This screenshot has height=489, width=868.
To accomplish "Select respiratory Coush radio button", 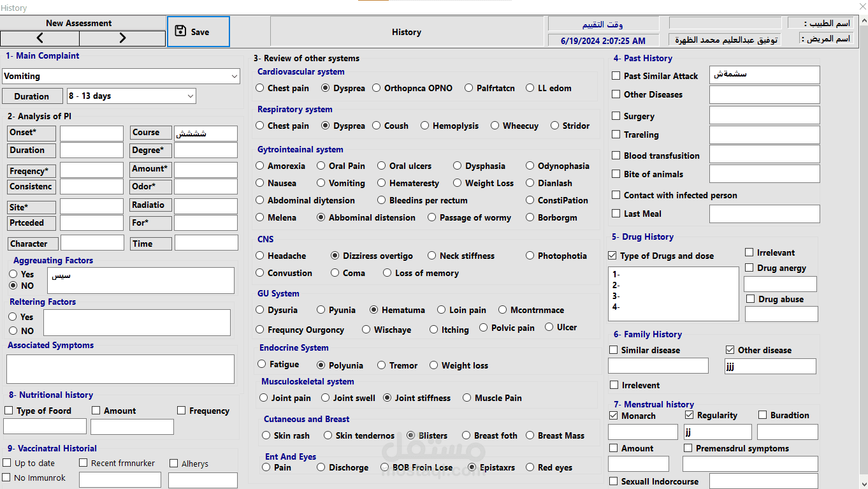I will (377, 126).
